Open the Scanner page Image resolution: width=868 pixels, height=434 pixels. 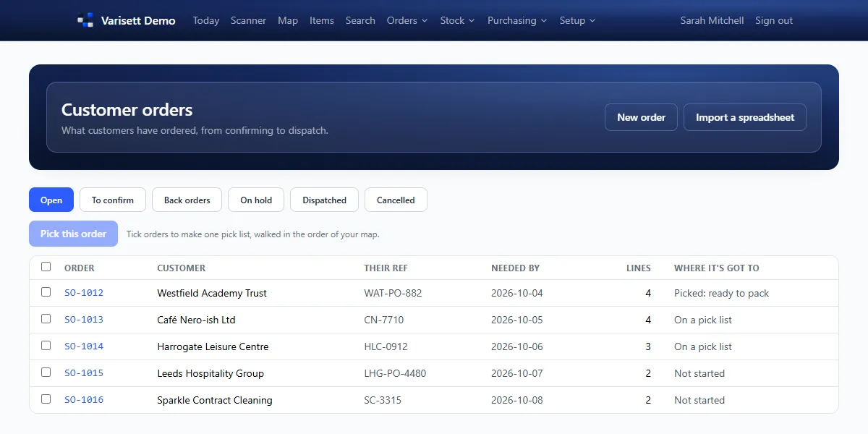(248, 20)
